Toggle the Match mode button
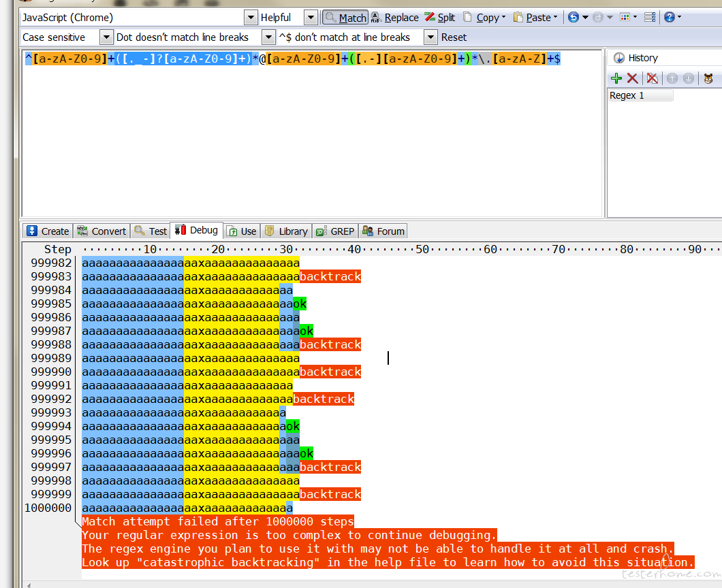Image resolution: width=722 pixels, height=588 pixels. tap(345, 18)
